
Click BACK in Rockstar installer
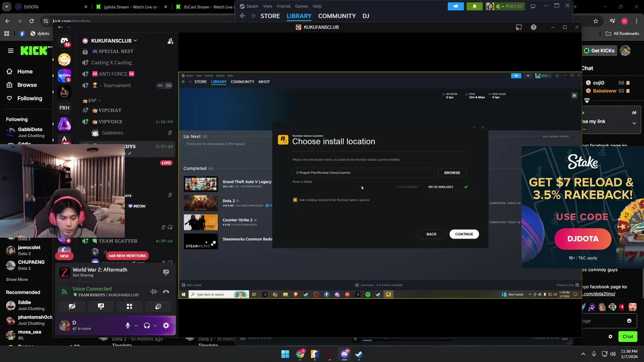(x=431, y=234)
